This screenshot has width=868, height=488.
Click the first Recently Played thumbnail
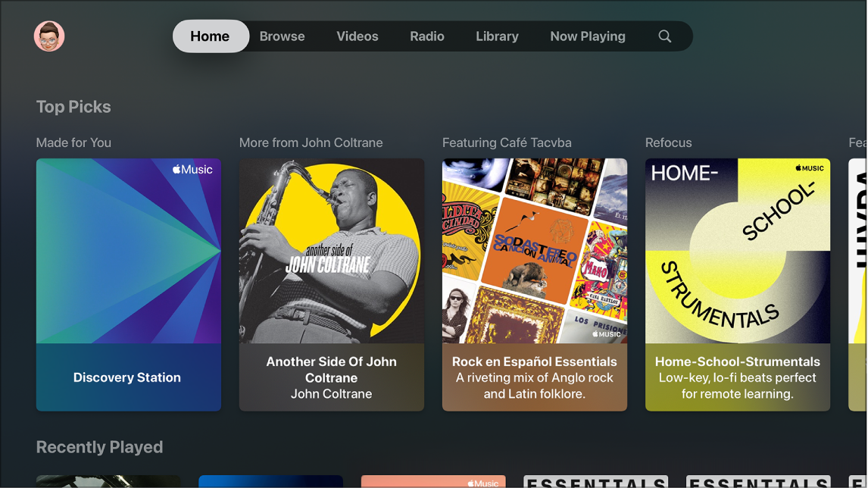click(108, 480)
